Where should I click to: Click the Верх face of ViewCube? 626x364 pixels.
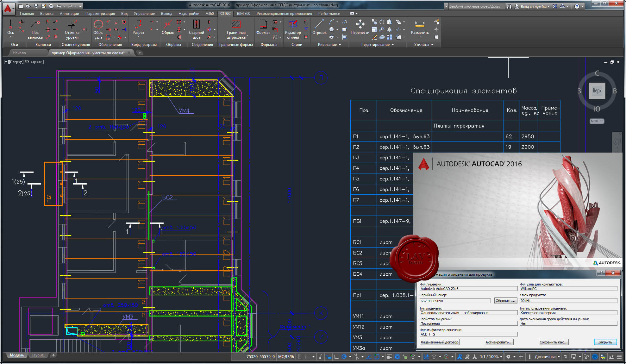(597, 91)
